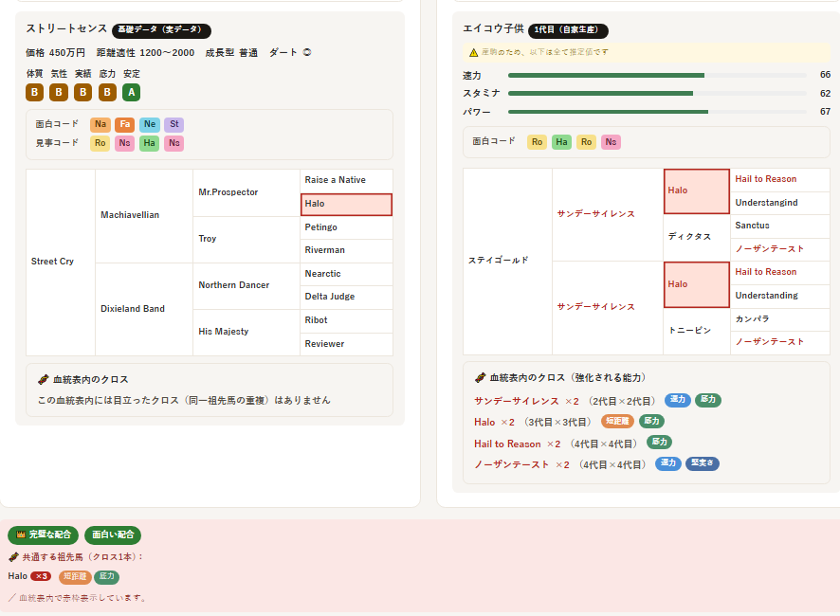Select the Troy pedigree cell

[247, 240]
